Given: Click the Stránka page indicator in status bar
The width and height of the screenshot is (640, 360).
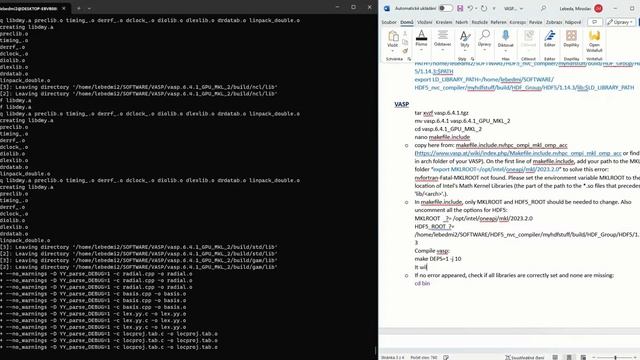Looking at the screenshot, I should pos(393,358).
